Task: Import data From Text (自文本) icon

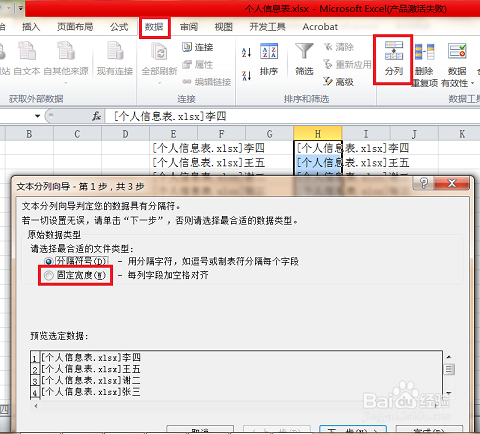Action: (27, 52)
